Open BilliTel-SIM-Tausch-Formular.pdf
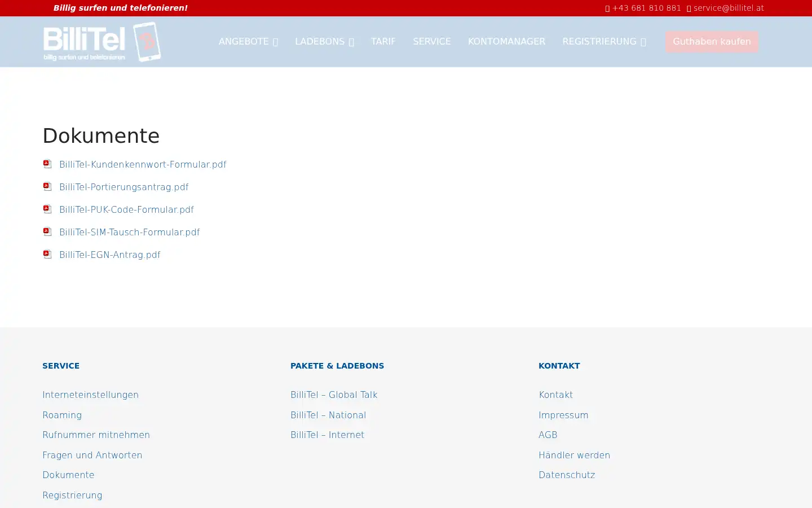Screen dimensions: 812x508 (x=129, y=232)
